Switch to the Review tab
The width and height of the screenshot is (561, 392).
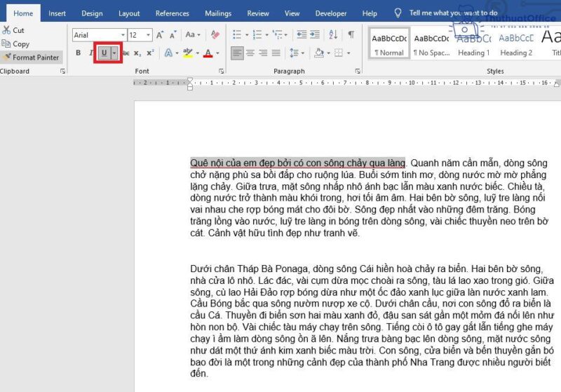(258, 13)
